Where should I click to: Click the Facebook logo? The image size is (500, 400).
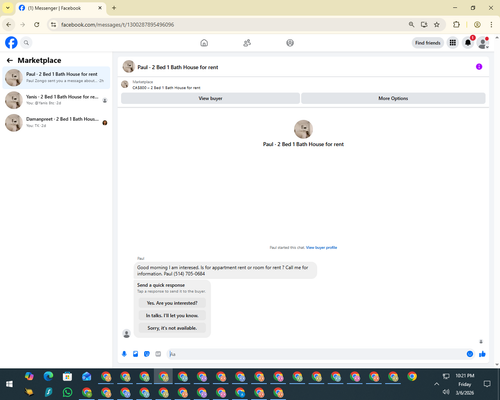11,43
